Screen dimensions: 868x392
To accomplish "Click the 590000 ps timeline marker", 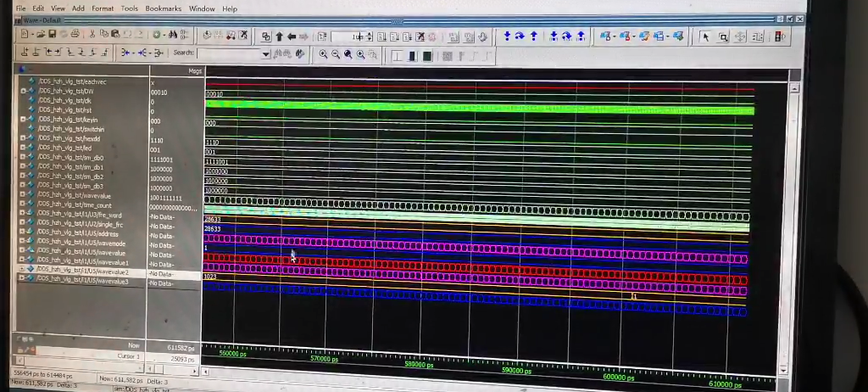I will click(516, 371).
